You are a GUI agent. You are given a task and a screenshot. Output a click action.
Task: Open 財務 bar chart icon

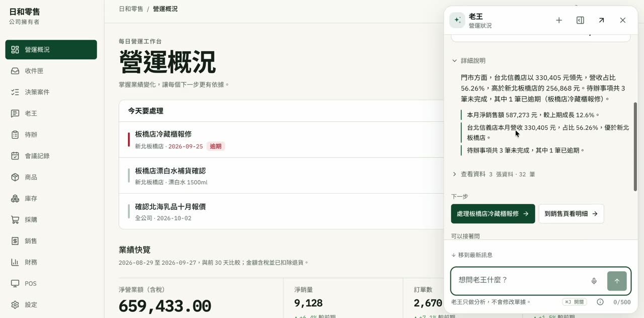(15, 262)
